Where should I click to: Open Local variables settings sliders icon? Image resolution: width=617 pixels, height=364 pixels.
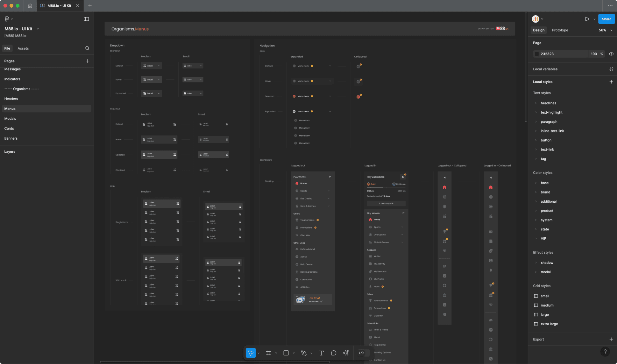tap(611, 69)
